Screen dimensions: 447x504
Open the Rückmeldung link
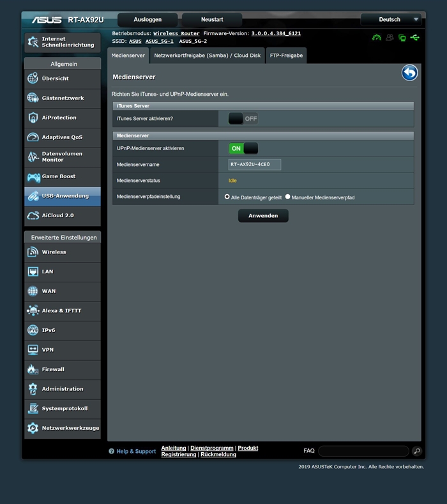tap(218, 454)
